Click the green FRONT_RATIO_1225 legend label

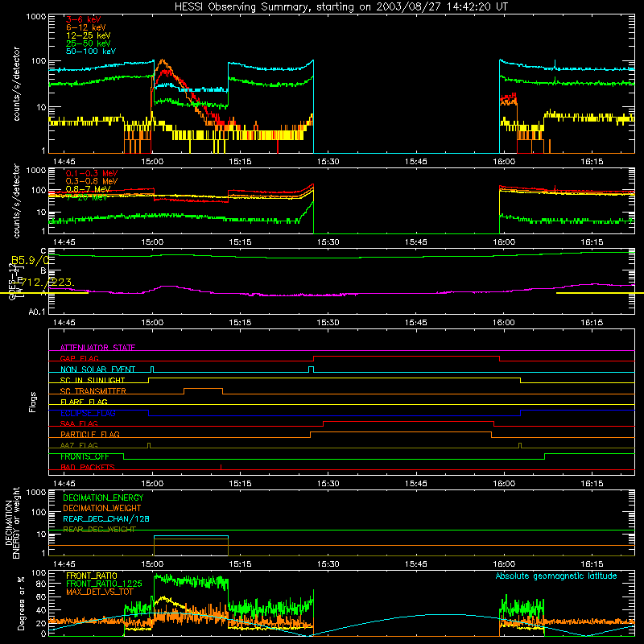(105, 584)
